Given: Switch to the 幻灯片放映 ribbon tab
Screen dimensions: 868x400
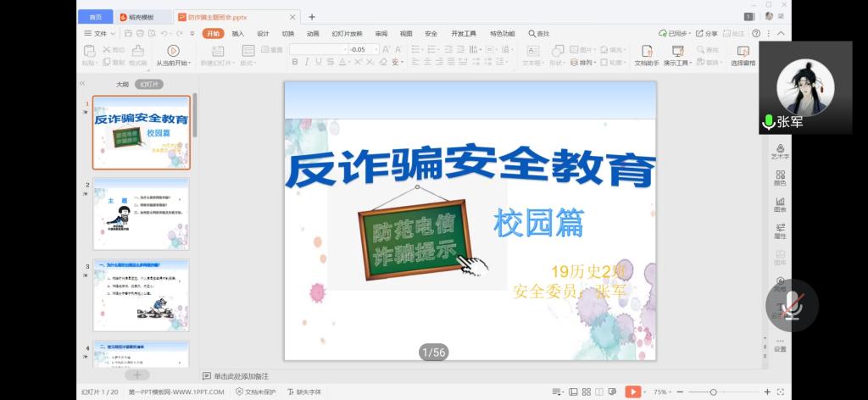Looking at the screenshot, I should click(347, 34).
